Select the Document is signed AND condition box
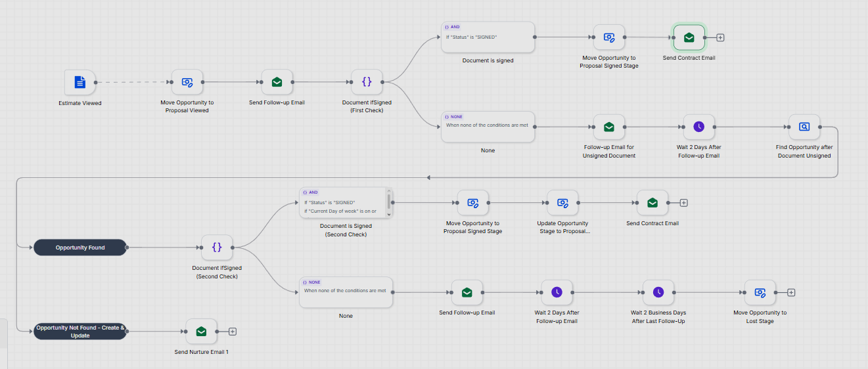 [x=488, y=37]
